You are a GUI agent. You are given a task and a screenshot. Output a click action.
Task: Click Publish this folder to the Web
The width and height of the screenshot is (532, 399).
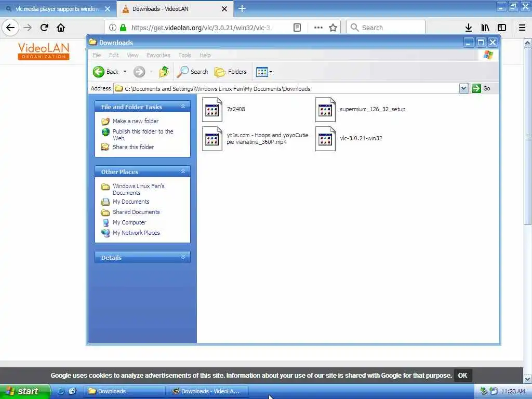coord(143,135)
